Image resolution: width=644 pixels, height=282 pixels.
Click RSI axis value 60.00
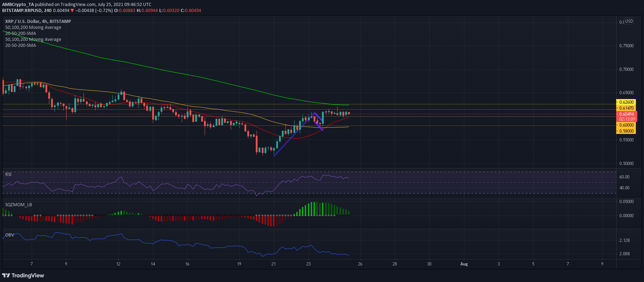click(624, 177)
